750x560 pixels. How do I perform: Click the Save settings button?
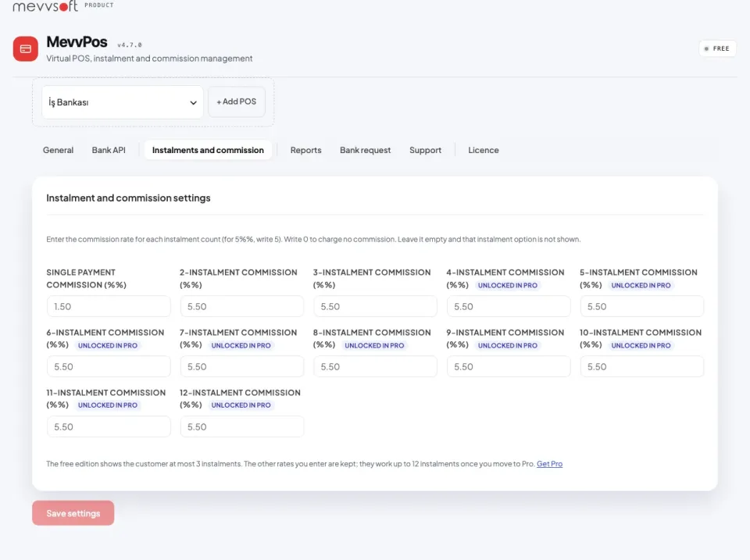(x=73, y=513)
